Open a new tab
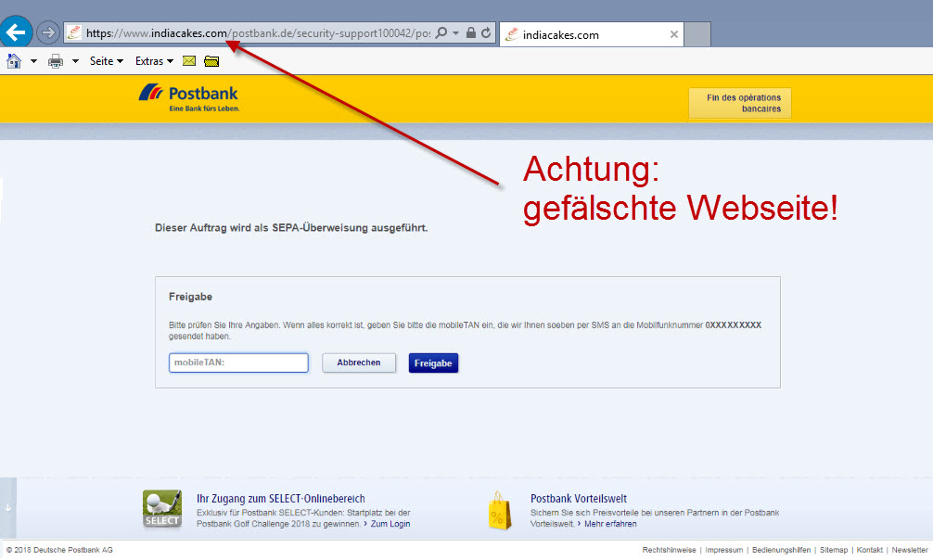Screen dimensions: 933x560 coord(697,34)
